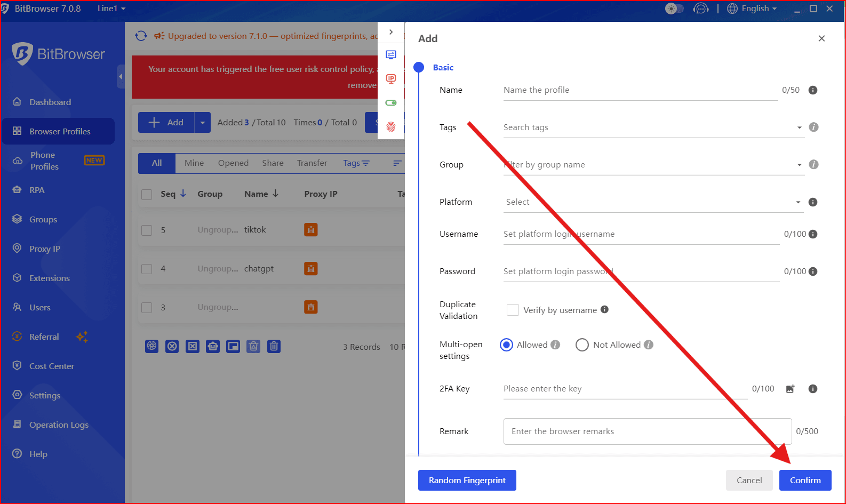Viewport: 846px width, 504px height.
Task: Switch to the Opened tab
Action: pyautogui.click(x=233, y=163)
